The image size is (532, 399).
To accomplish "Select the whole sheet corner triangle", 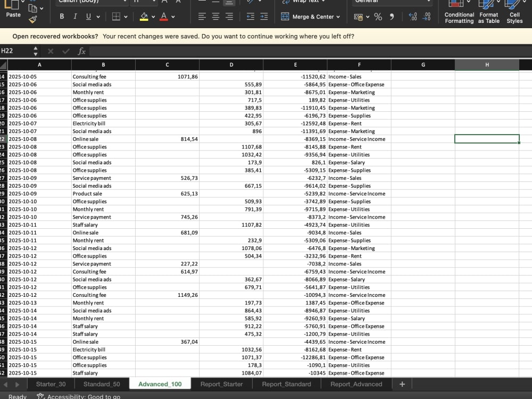I will (x=3, y=64).
